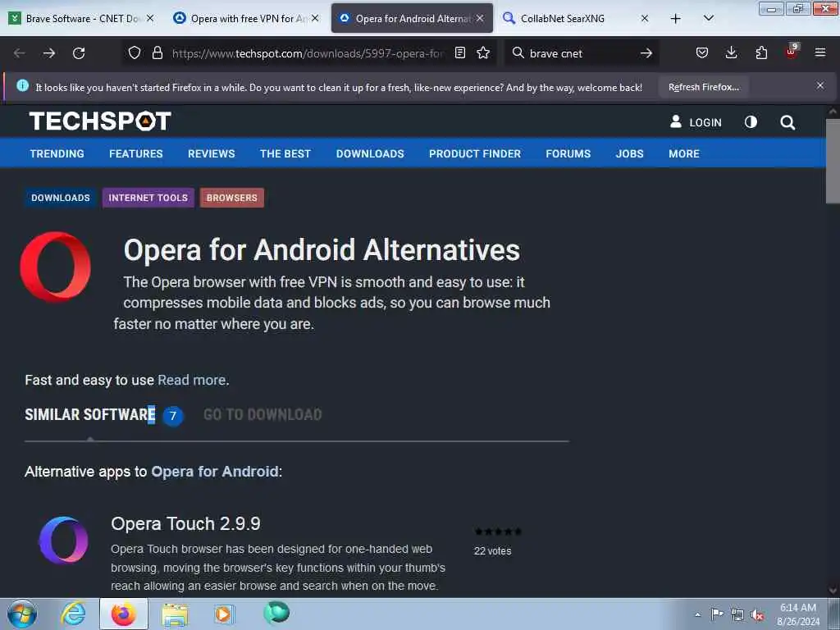Reload the current page

(x=79, y=53)
